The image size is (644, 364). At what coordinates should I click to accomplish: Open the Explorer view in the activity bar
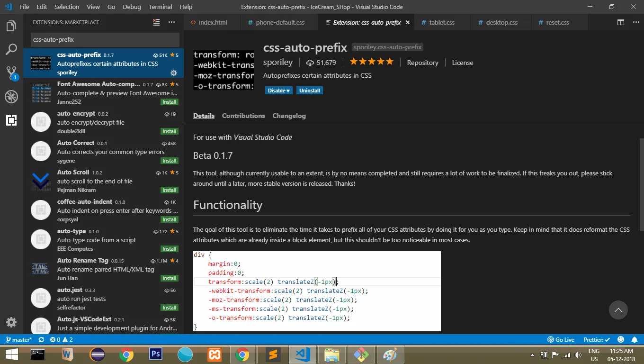tap(11, 26)
